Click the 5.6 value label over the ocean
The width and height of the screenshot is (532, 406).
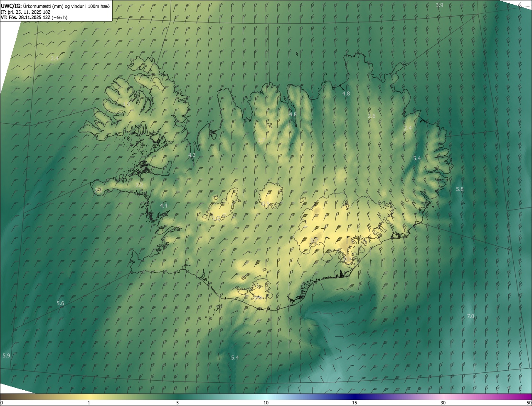point(60,303)
